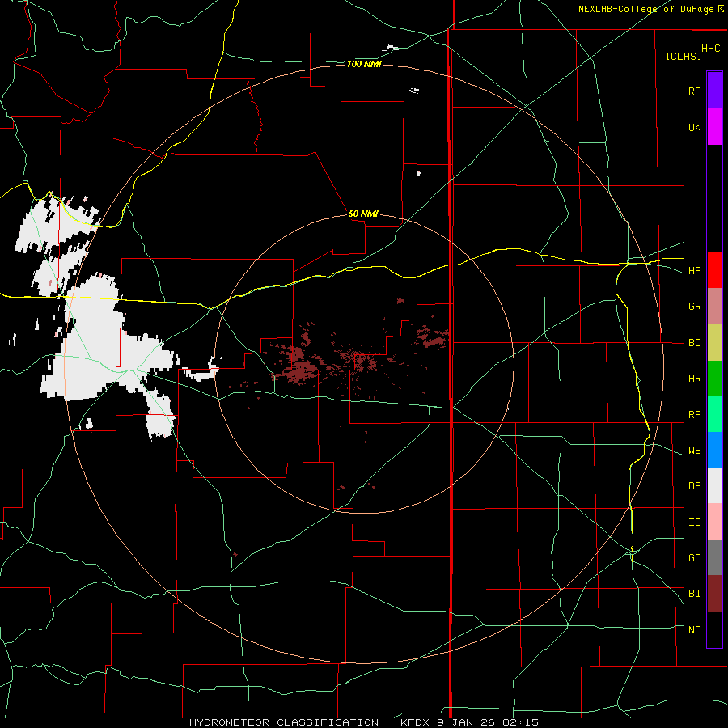Choose the mint green RA legend swatch
Viewport: 728px width, 728px height.
tap(714, 414)
